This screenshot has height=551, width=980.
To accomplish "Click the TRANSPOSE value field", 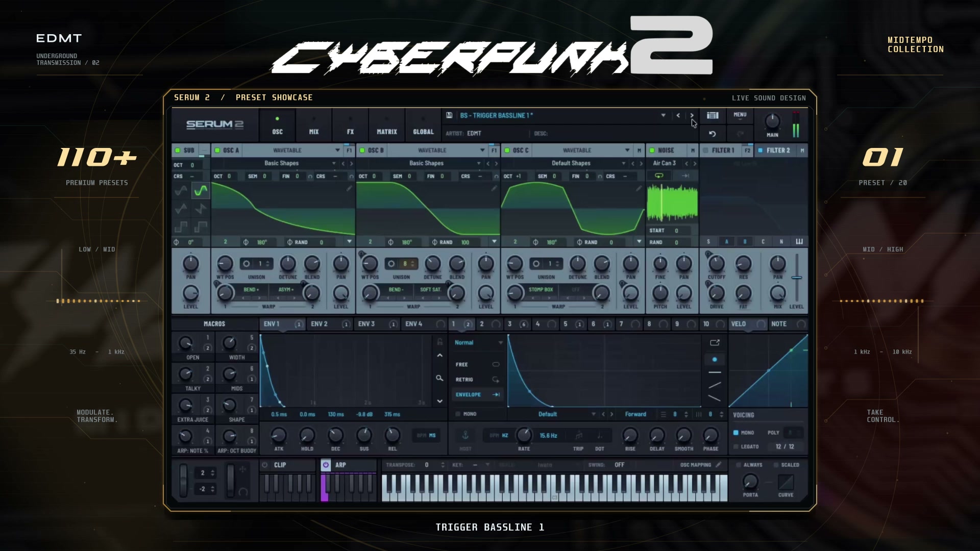I will (428, 465).
